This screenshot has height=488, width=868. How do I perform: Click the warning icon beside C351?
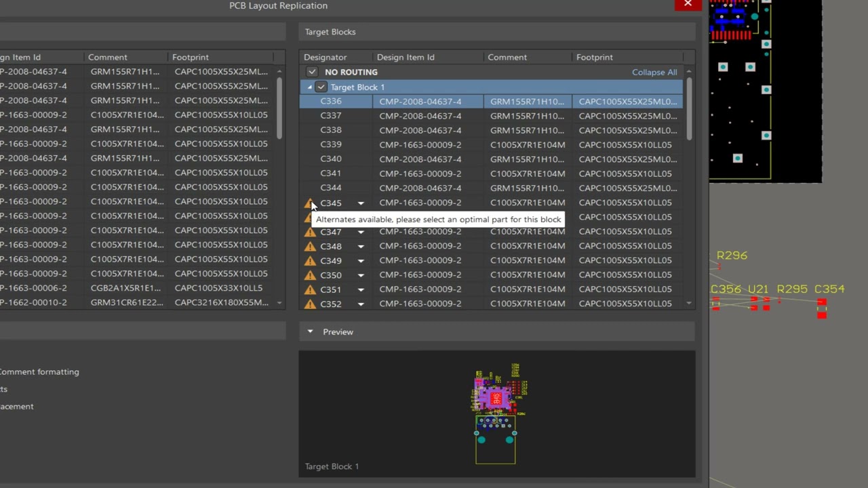[310, 289]
